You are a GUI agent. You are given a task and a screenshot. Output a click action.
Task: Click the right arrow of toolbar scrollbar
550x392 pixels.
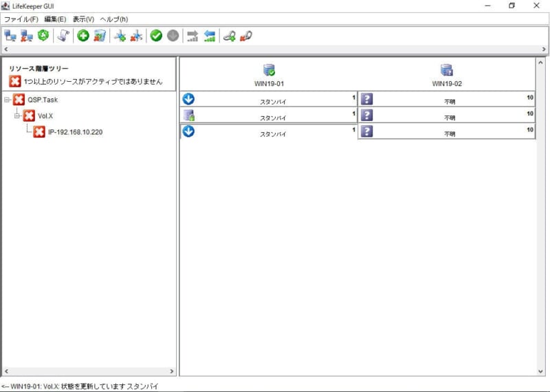point(544,50)
